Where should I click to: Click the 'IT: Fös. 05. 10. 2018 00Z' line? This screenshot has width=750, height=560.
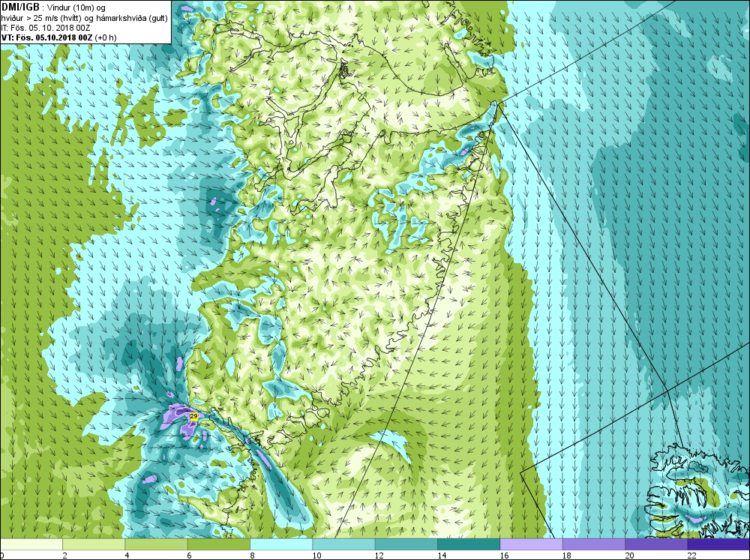[x=46, y=28]
